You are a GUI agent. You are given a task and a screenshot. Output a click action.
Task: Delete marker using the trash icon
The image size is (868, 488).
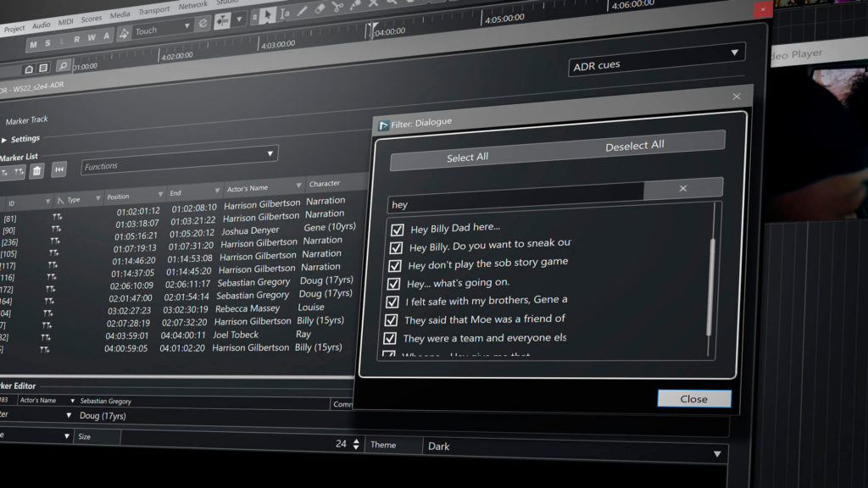(36, 171)
